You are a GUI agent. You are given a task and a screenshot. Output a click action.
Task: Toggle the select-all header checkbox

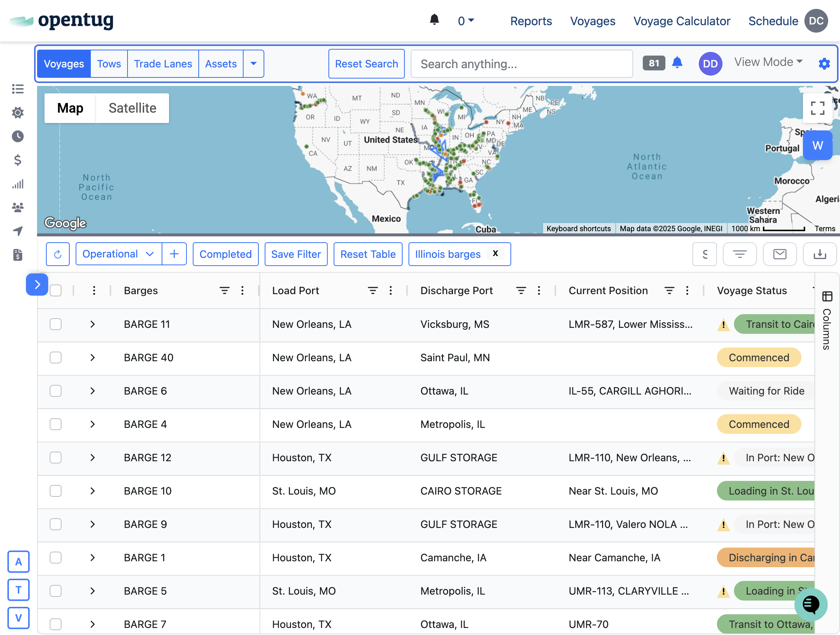click(56, 291)
